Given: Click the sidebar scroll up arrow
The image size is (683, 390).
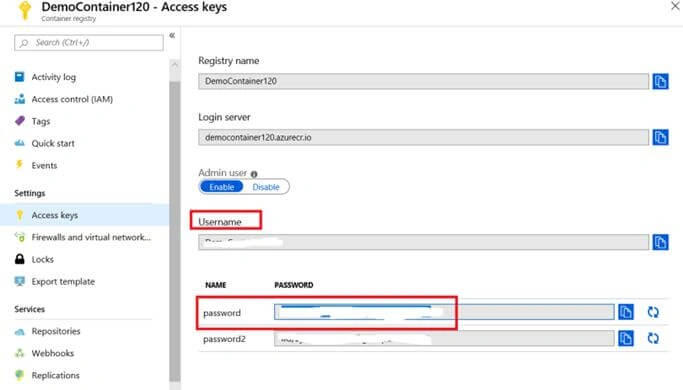Looking at the screenshot, I should 175,64.
